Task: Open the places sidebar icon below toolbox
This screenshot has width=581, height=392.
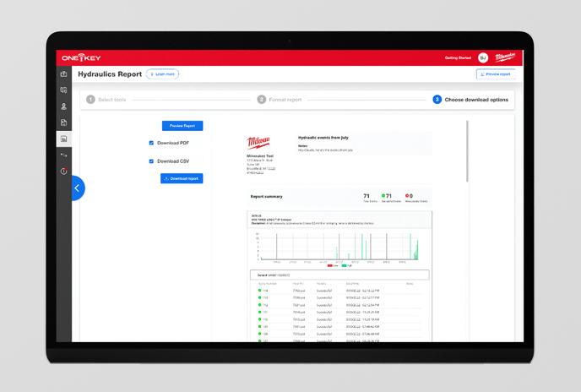Action: pyautogui.click(x=63, y=90)
